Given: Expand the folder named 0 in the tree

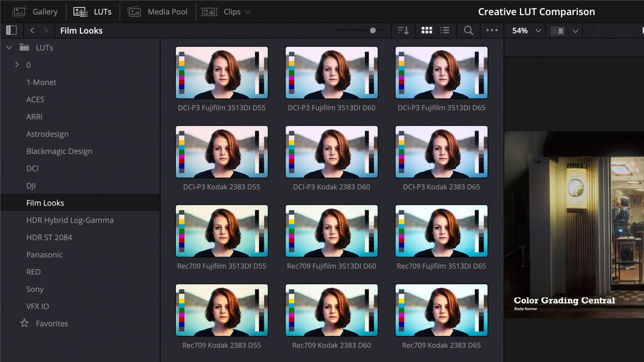Looking at the screenshot, I should tap(17, 64).
